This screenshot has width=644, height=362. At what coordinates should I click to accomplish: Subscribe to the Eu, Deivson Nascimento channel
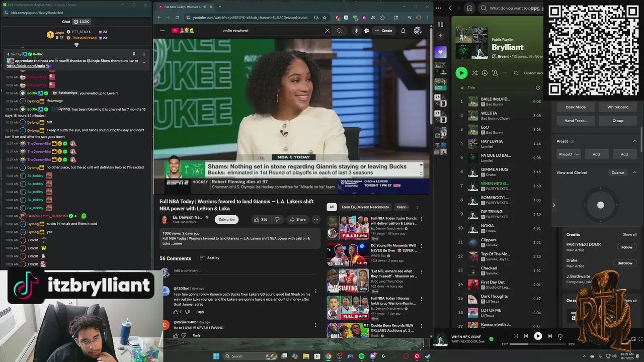226,219
